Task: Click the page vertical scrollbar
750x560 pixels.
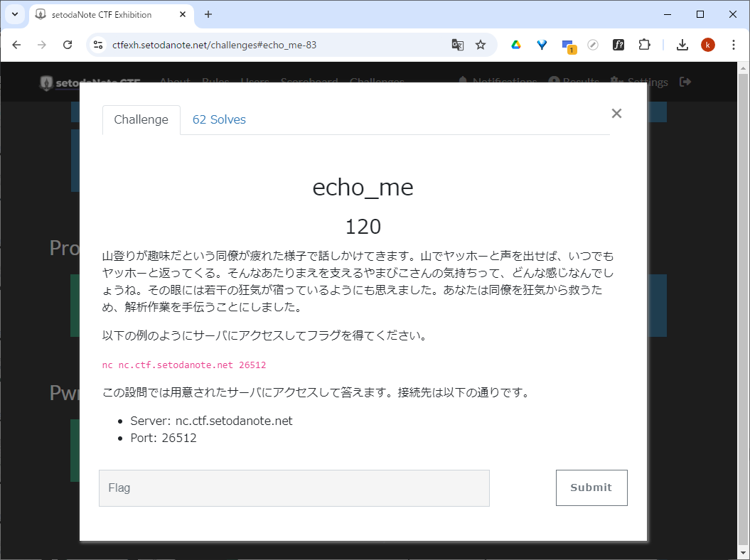Action: [743, 308]
